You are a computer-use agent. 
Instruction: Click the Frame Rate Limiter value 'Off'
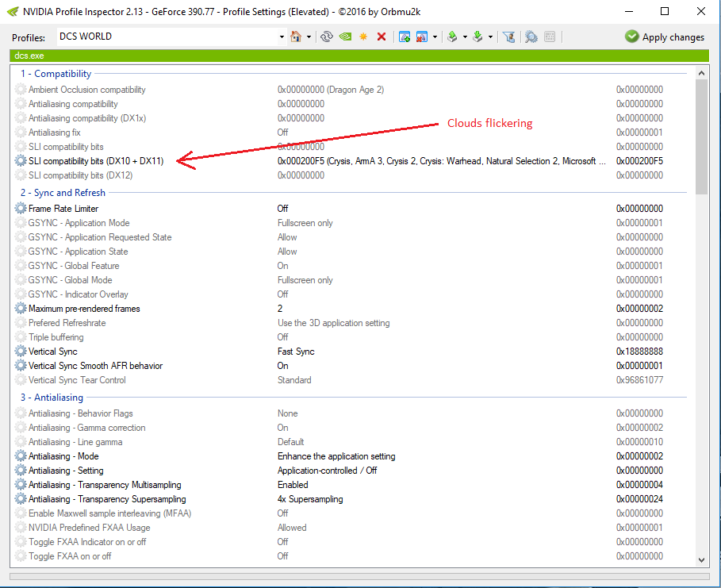[x=282, y=209]
